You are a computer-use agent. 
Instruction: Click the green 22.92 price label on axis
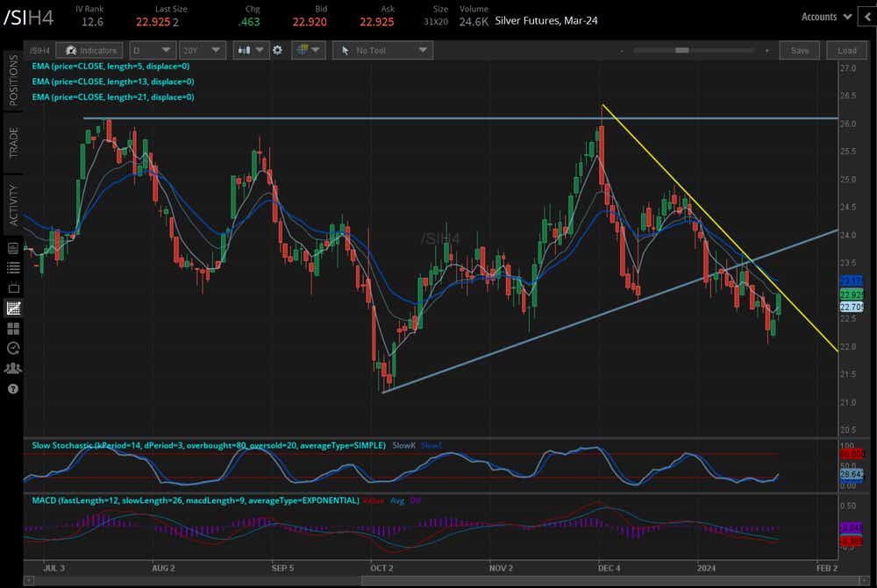pyautogui.click(x=852, y=294)
